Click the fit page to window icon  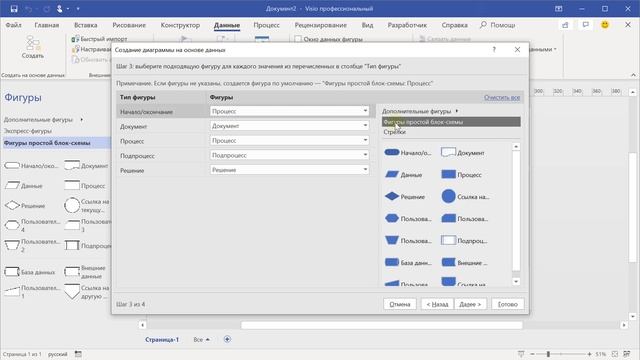615,354
